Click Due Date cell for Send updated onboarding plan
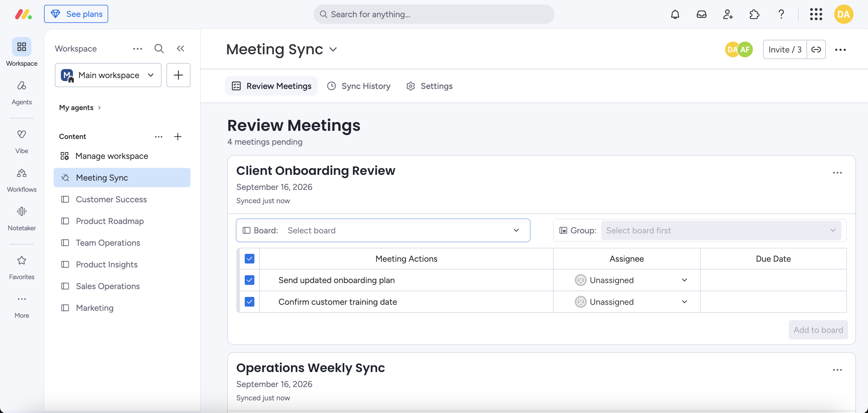Viewport: 868px width, 413px height. 773,280
